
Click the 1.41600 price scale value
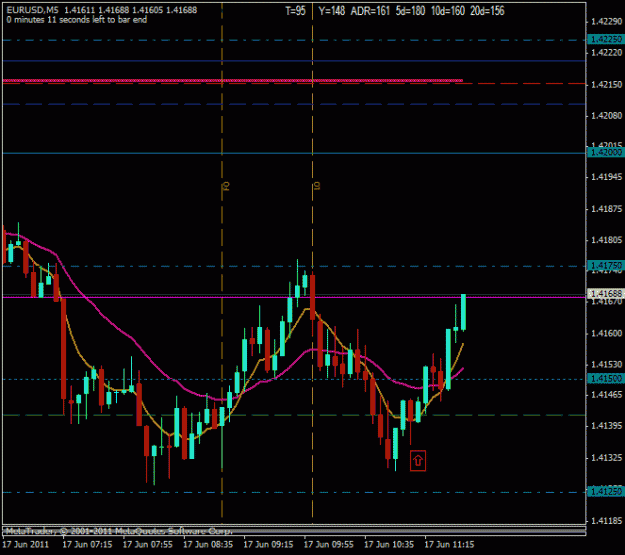point(606,333)
